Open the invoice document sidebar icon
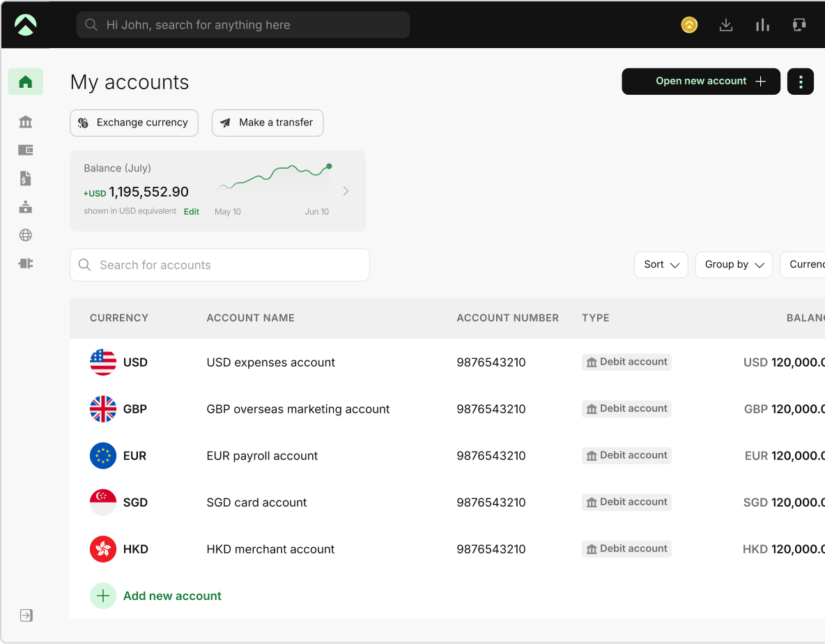825x644 pixels. pyautogui.click(x=25, y=178)
